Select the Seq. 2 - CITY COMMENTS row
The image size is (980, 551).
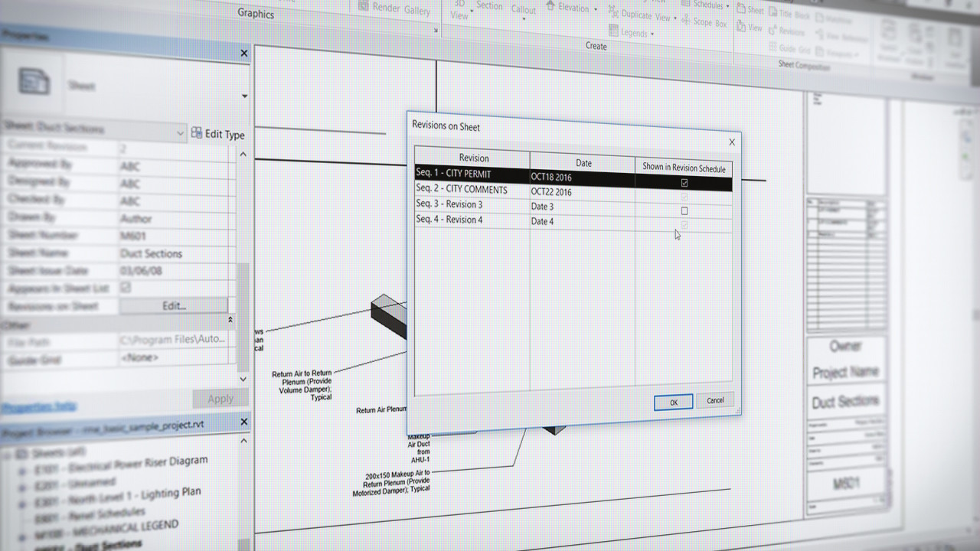click(573, 191)
